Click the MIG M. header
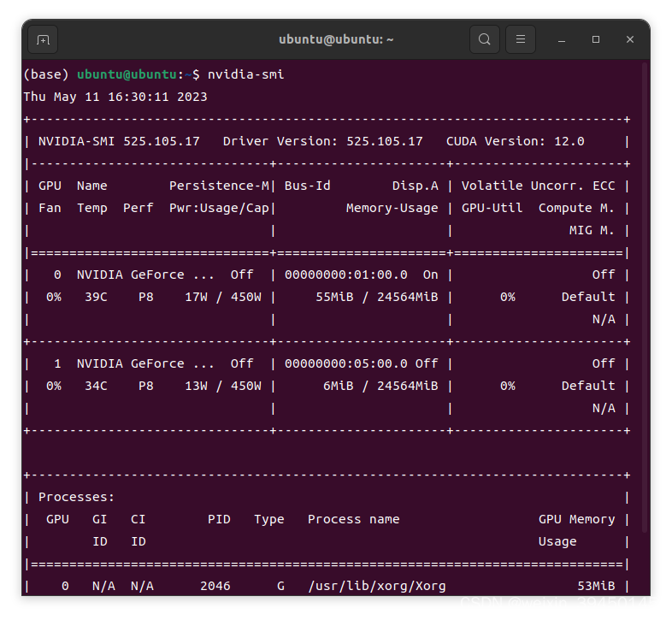 pos(592,231)
